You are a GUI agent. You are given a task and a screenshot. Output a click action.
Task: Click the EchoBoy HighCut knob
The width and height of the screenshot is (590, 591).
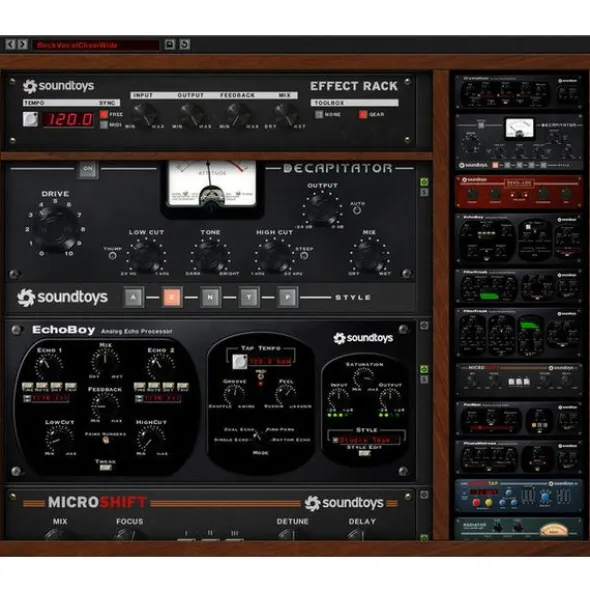tap(151, 439)
